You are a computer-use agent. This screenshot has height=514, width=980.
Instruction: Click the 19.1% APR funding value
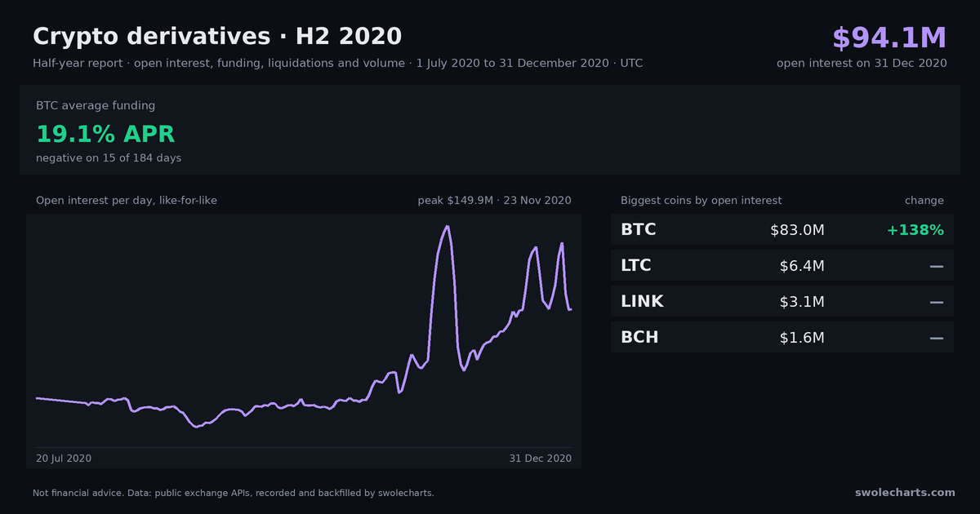105,135
